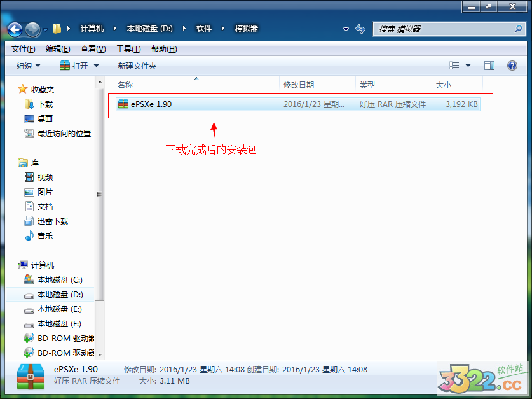
Task: Click the large archive thumbnail in details pane
Action: pyautogui.click(x=31, y=376)
